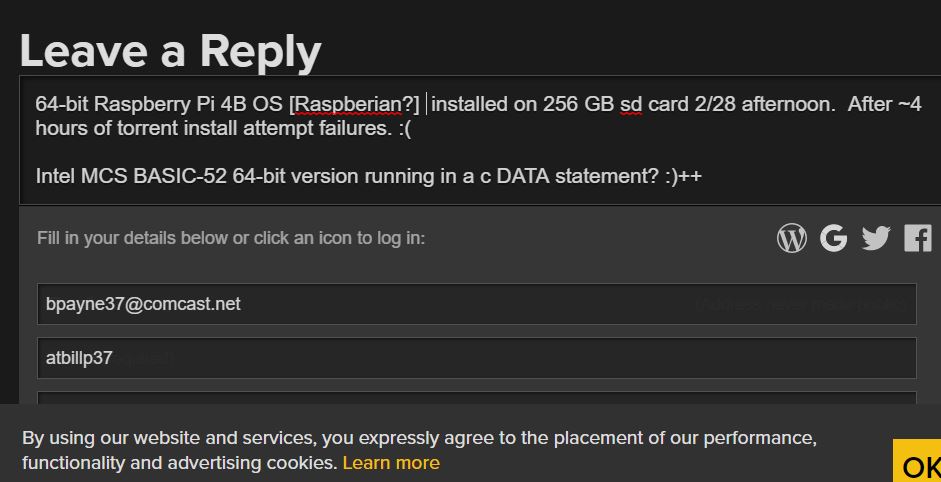Select the 'Fill in your details below' text

click(231, 238)
